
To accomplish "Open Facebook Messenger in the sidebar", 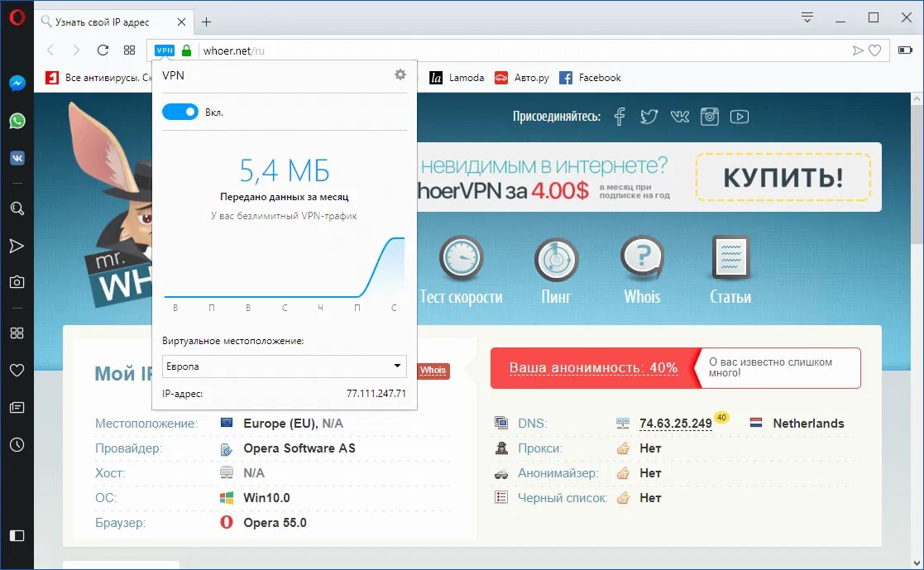I will click(x=17, y=84).
